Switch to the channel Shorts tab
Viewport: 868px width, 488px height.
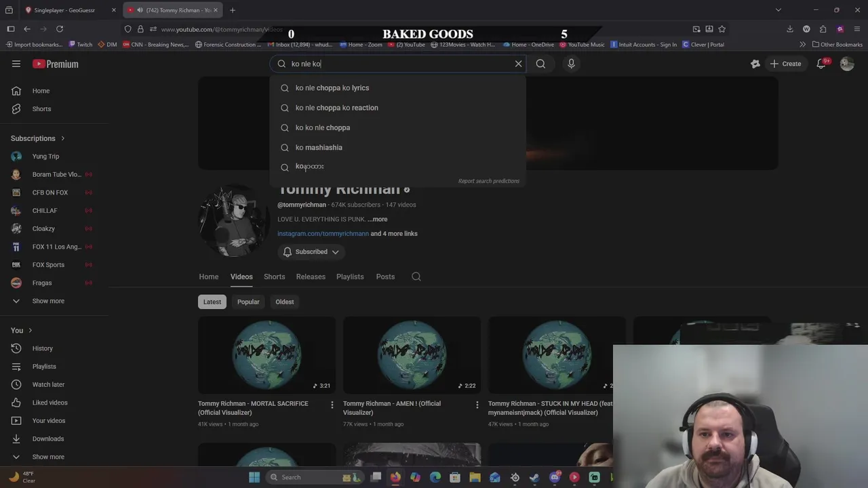[274, 277]
